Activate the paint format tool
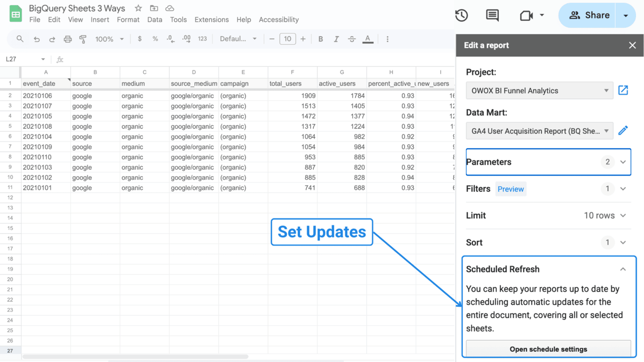 (83, 39)
